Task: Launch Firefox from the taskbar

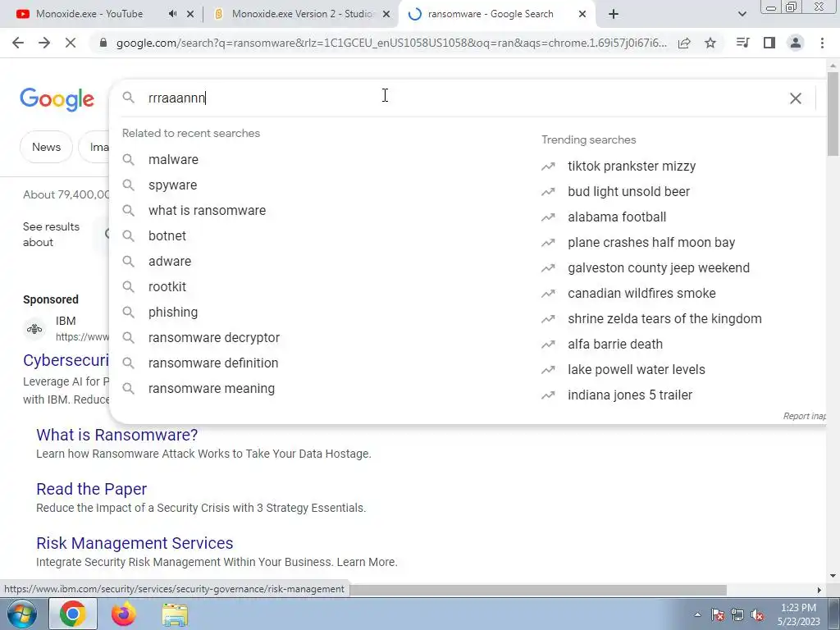Action: coord(124,614)
